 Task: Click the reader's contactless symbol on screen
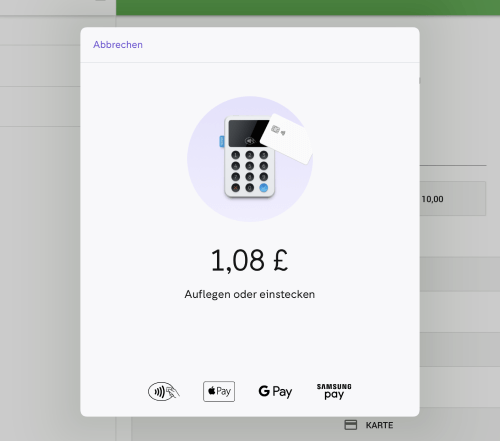pyautogui.click(x=250, y=141)
